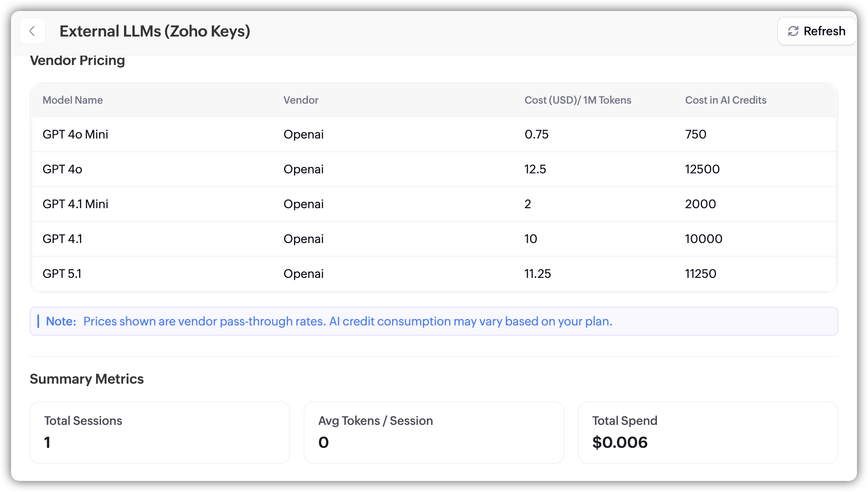Click the 12500 AI credits value
Viewport: 868px width, 492px height.
point(702,170)
